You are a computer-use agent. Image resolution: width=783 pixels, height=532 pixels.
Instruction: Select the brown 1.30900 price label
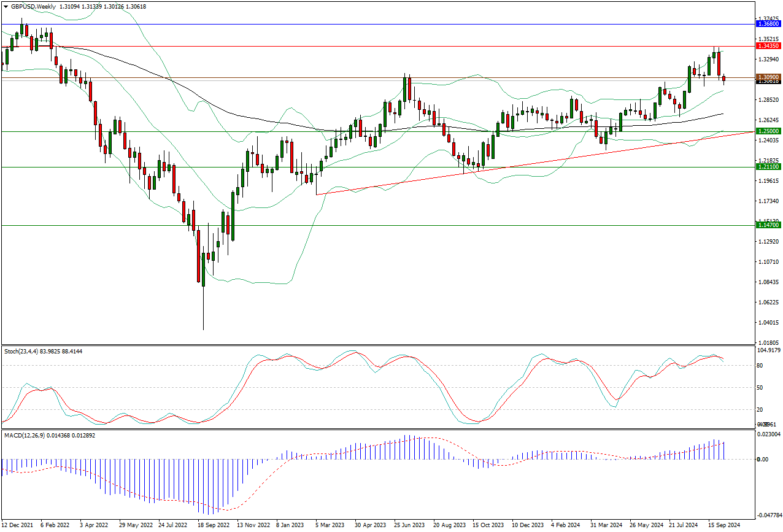click(768, 77)
